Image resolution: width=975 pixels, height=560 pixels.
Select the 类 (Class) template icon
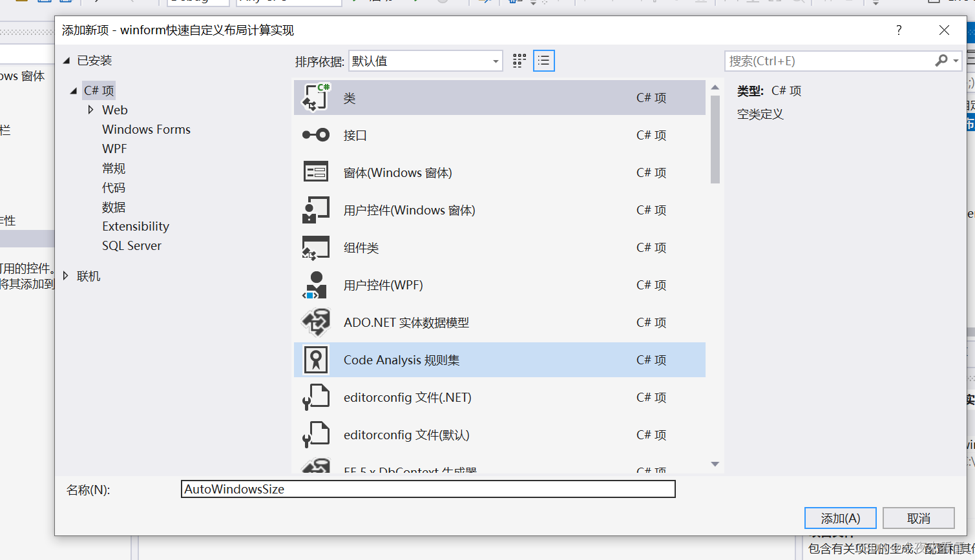coord(316,98)
